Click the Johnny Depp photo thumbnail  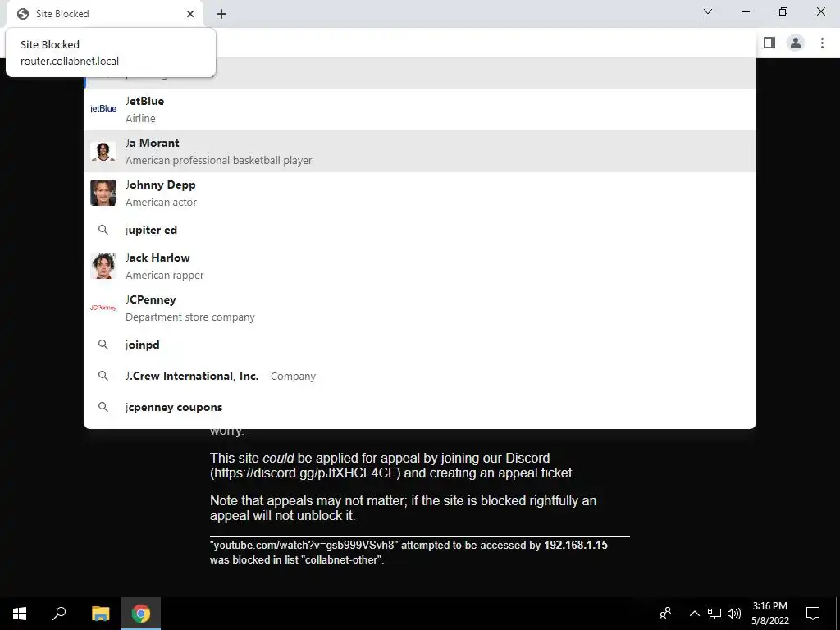point(103,193)
